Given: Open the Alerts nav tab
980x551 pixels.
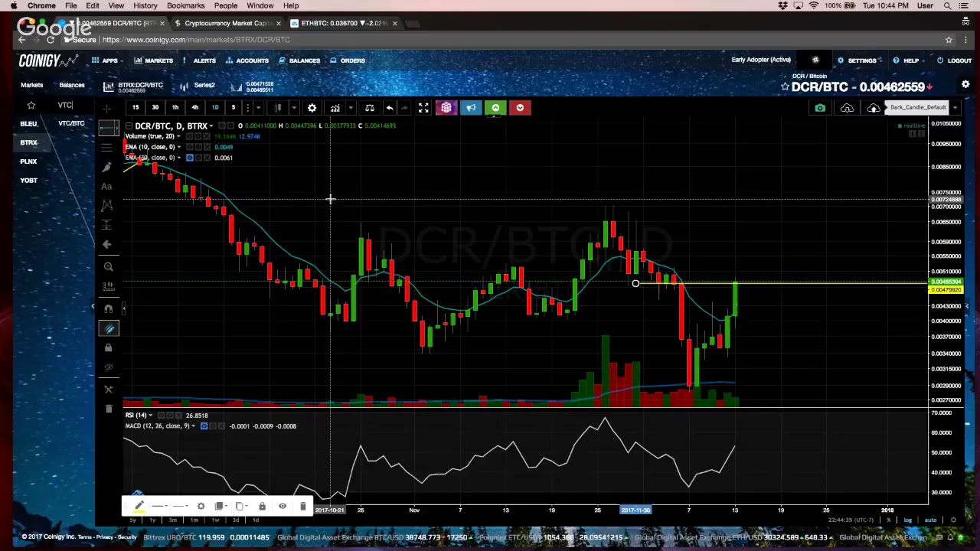Looking at the screenshot, I should point(199,60).
